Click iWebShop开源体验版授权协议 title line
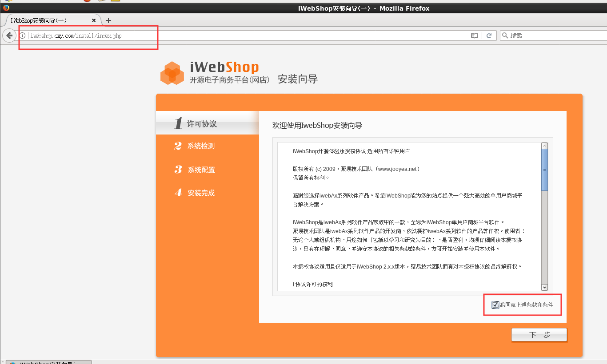The image size is (607, 364). coord(351,151)
